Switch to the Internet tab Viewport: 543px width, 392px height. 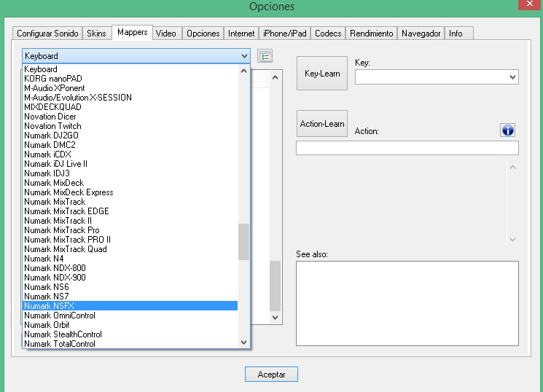point(241,34)
